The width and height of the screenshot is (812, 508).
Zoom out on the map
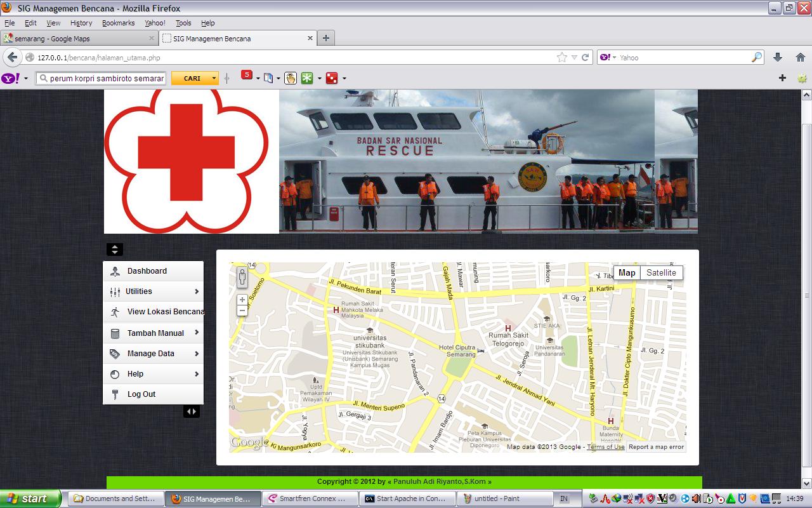242,311
